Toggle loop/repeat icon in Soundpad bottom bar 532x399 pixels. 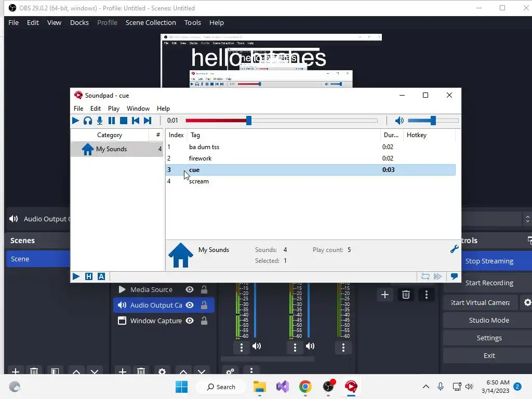click(x=425, y=276)
